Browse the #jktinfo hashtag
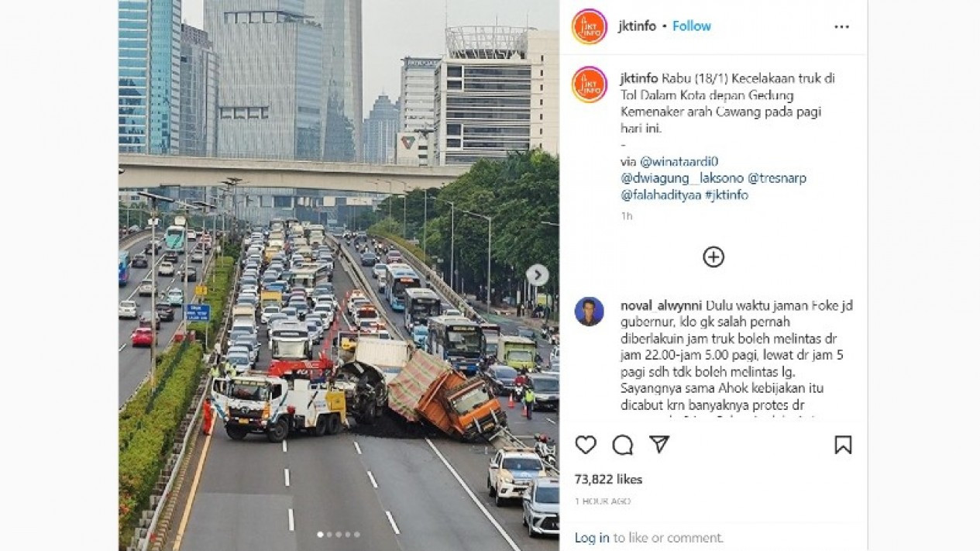The image size is (980, 551). tap(727, 195)
